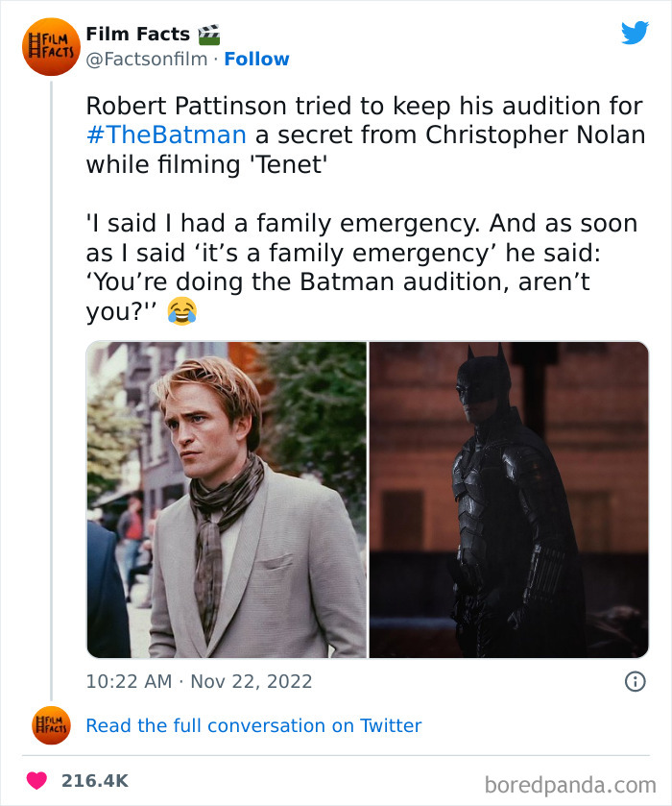
Task: Click the clapperboard emoji beside Film Facts
Action: click(x=210, y=33)
